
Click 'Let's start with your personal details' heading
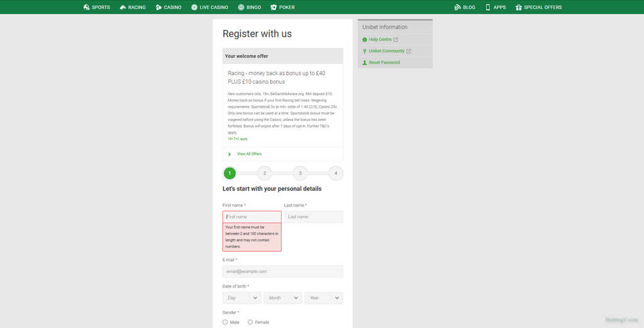(x=272, y=189)
